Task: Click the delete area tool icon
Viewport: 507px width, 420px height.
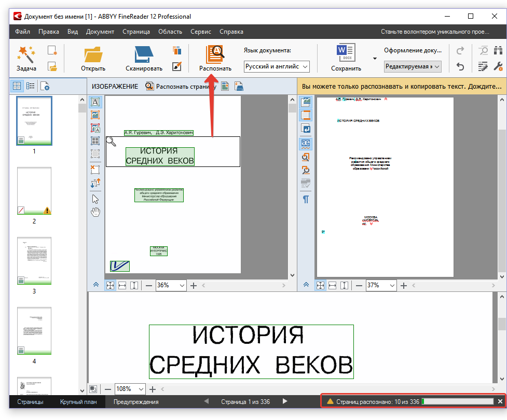Action: (x=95, y=169)
